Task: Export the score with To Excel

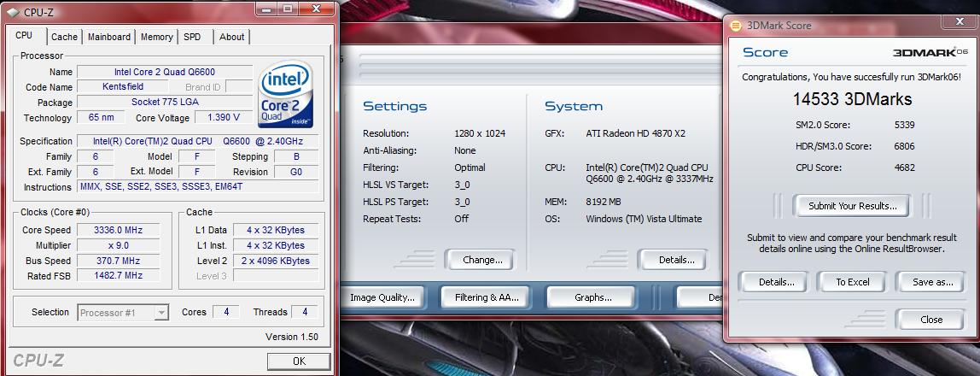Action: coord(853,282)
